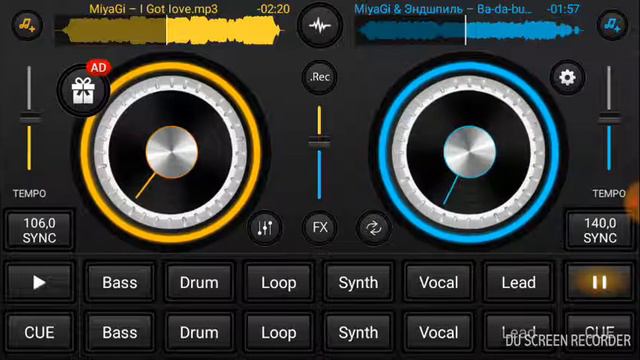This screenshot has height=360, width=640.
Task: Pause the right deck
Action: coord(599,282)
